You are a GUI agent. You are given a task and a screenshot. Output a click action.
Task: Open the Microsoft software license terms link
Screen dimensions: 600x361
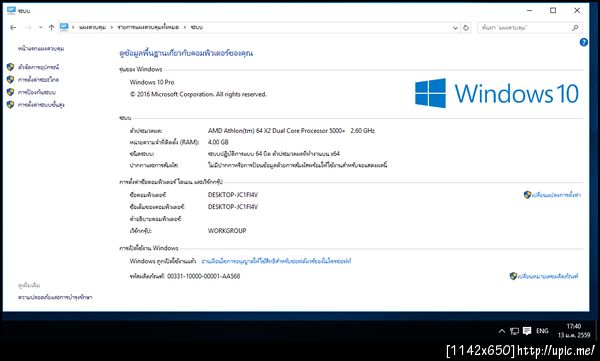(276, 261)
